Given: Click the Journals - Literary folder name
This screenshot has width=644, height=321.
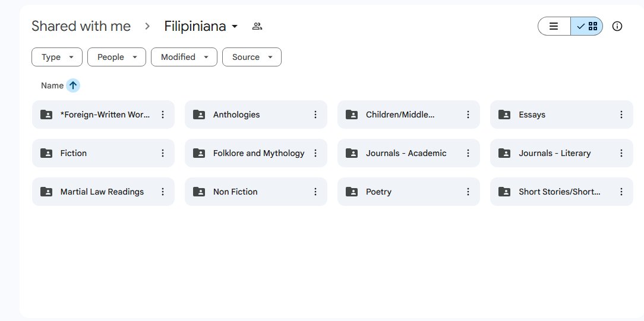Looking at the screenshot, I should click(554, 153).
